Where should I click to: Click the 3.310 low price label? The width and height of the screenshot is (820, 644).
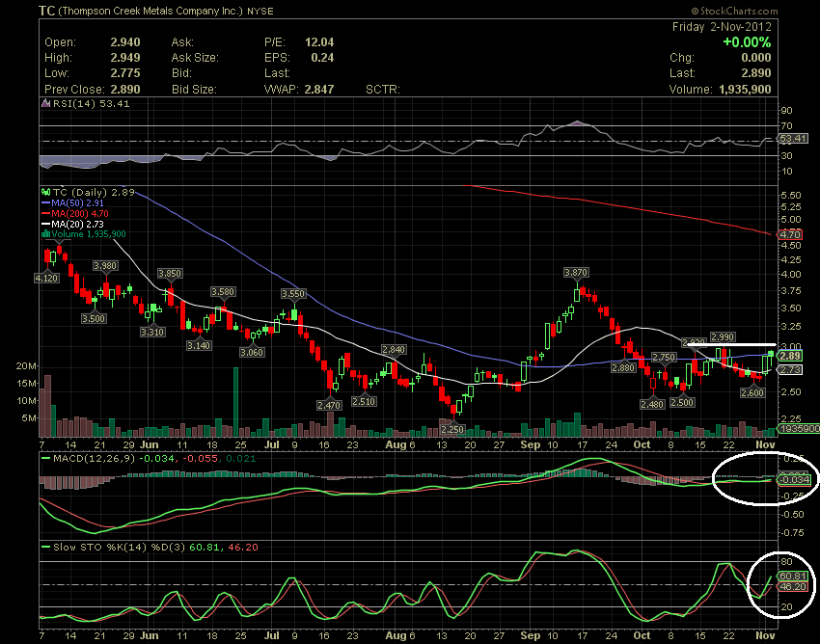(x=152, y=332)
